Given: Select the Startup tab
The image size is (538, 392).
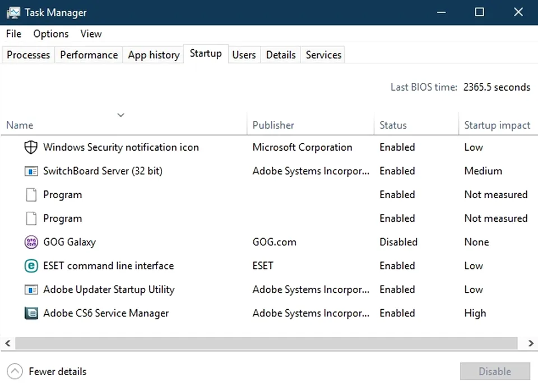Looking at the screenshot, I should [x=206, y=54].
